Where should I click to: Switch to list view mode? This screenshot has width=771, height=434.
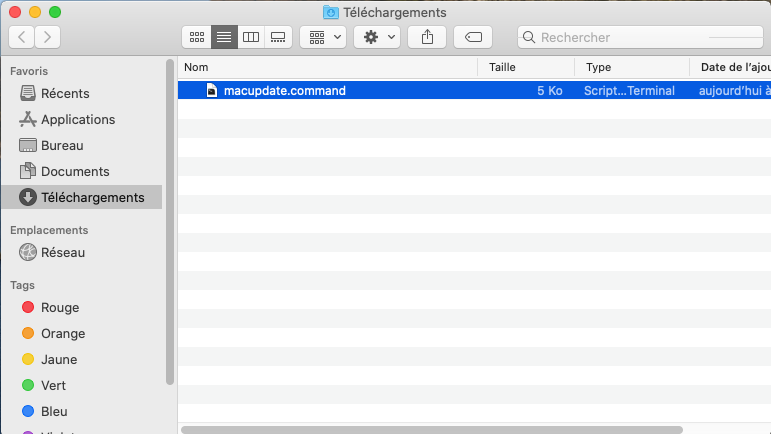coord(224,37)
